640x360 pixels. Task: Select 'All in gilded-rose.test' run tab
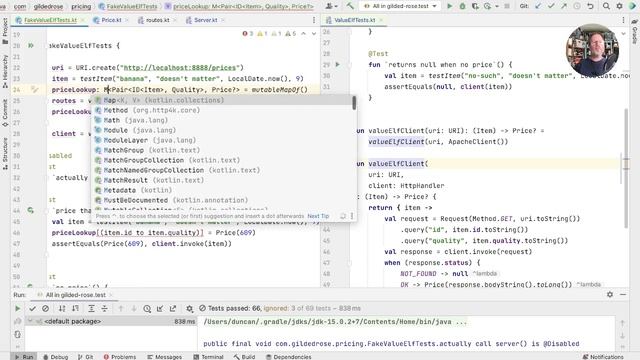[x=76, y=295]
